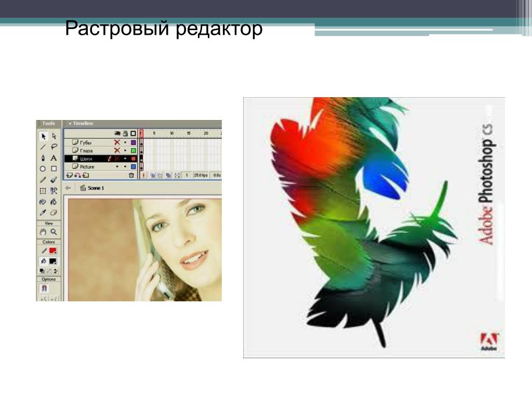Click the Adobe Photoshop CS feather image
532x399 pixels.
tap(374, 228)
